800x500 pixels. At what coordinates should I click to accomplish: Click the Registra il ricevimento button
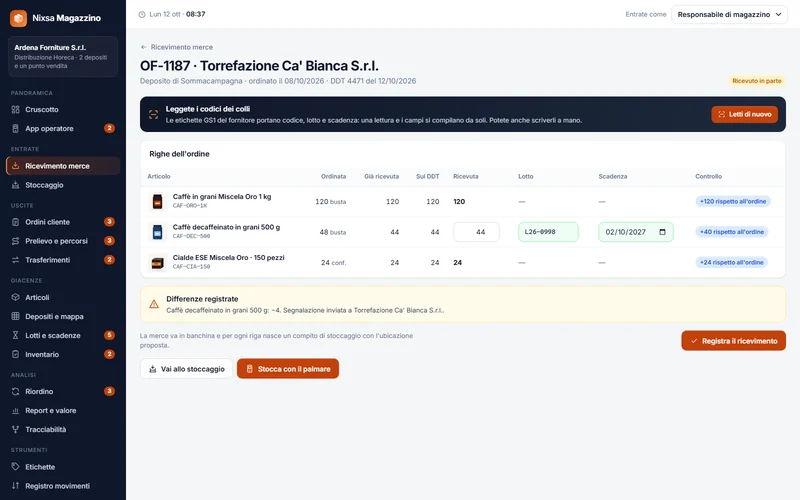point(733,341)
